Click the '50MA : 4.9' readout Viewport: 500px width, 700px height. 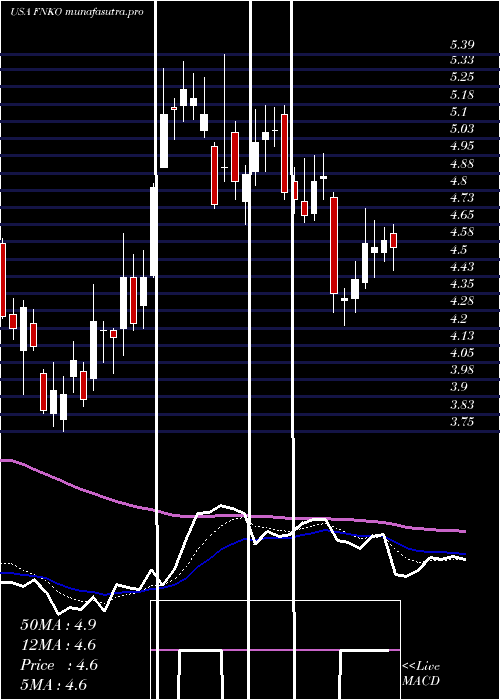[x=58, y=624]
